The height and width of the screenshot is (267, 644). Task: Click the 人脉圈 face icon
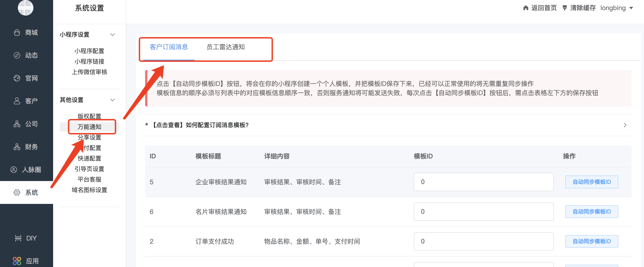click(14, 170)
